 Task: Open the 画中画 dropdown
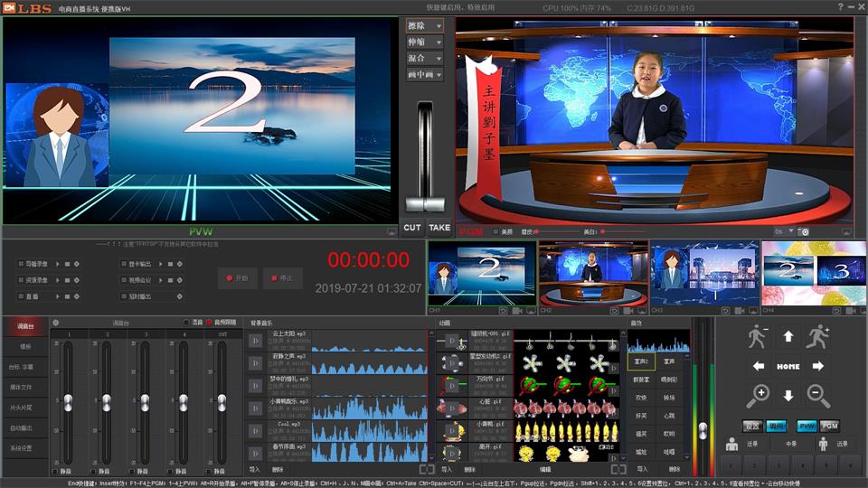(424, 74)
